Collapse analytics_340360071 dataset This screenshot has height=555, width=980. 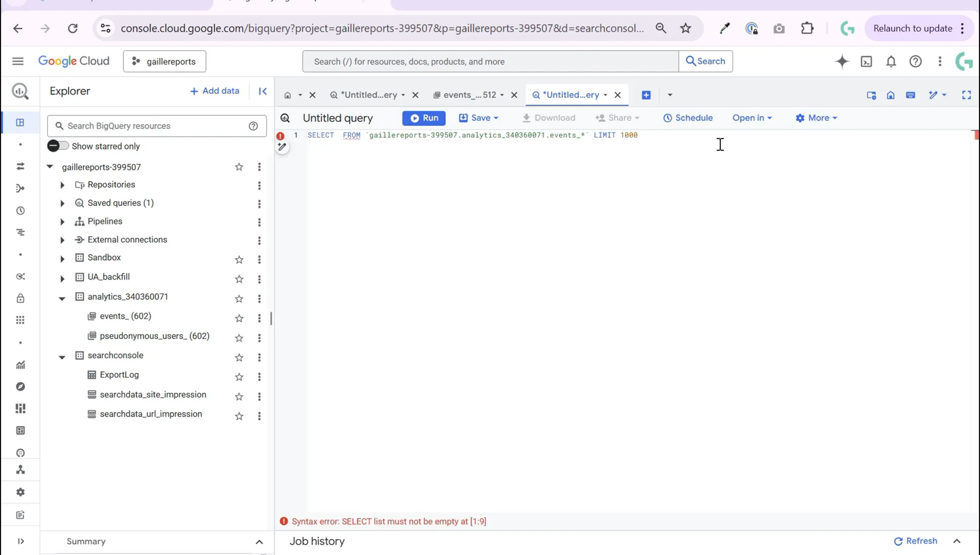point(62,298)
